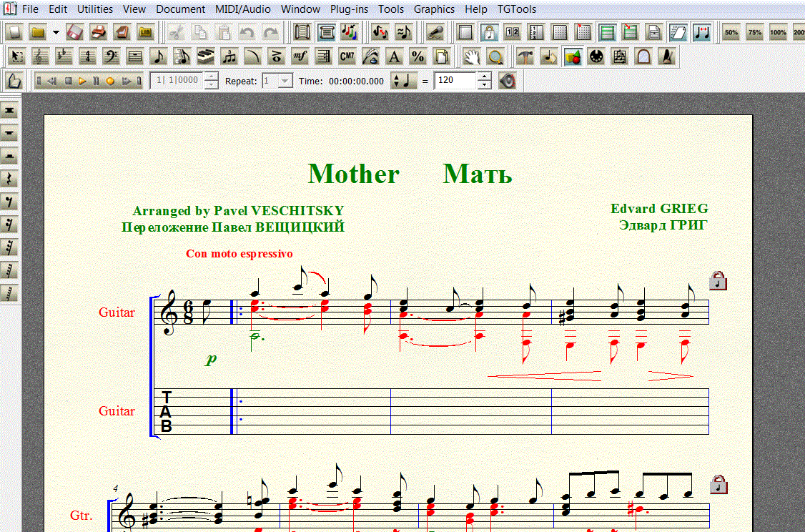This screenshot has width=805, height=532.
Task: Select the Text tool letter A
Action: [395, 56]
